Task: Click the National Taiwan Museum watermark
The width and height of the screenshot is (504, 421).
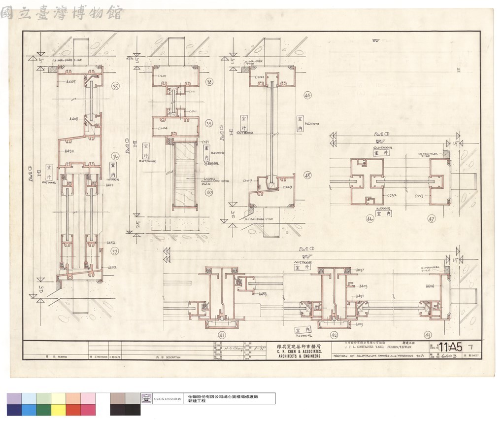Action: click(61, 13)
